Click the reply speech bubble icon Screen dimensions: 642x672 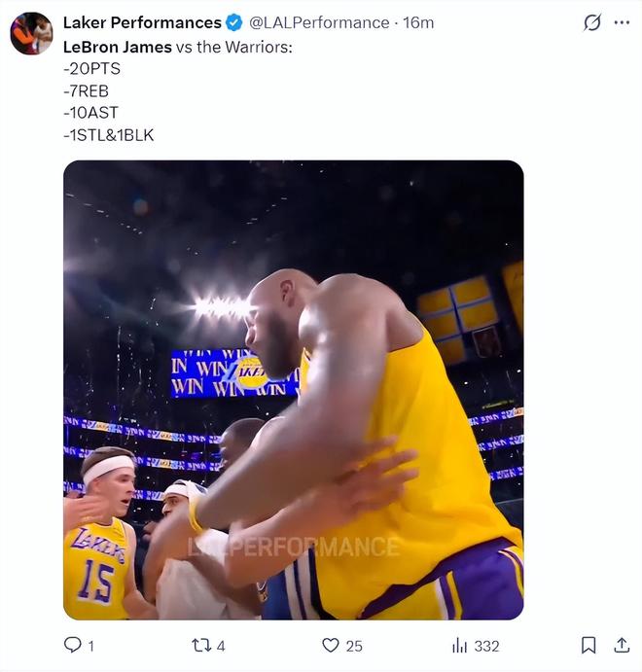72,645
